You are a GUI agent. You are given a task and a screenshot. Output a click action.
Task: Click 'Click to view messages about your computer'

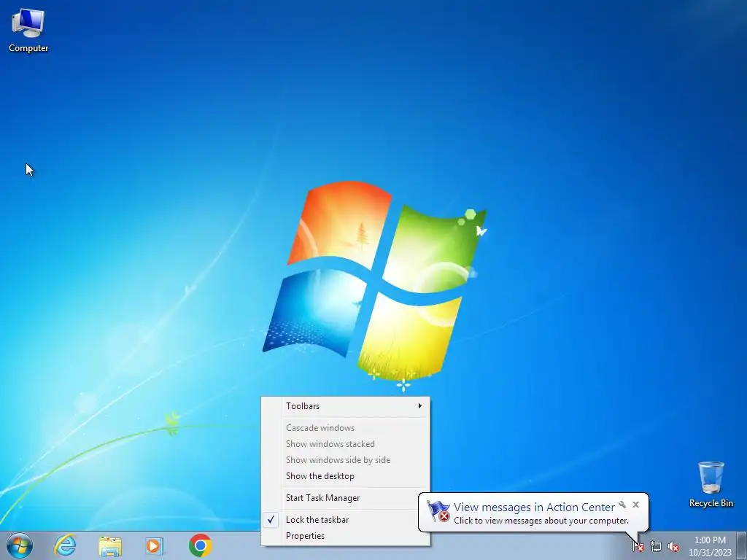coord(541,521)
